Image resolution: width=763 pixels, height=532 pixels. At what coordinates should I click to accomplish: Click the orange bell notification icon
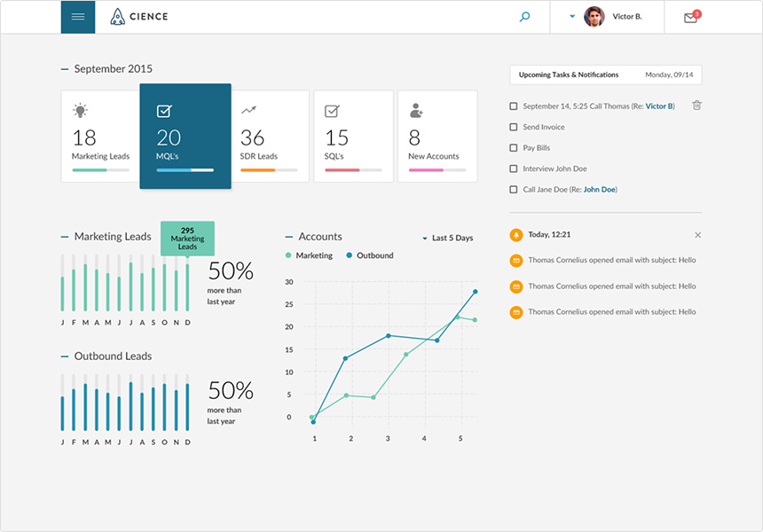516,235
